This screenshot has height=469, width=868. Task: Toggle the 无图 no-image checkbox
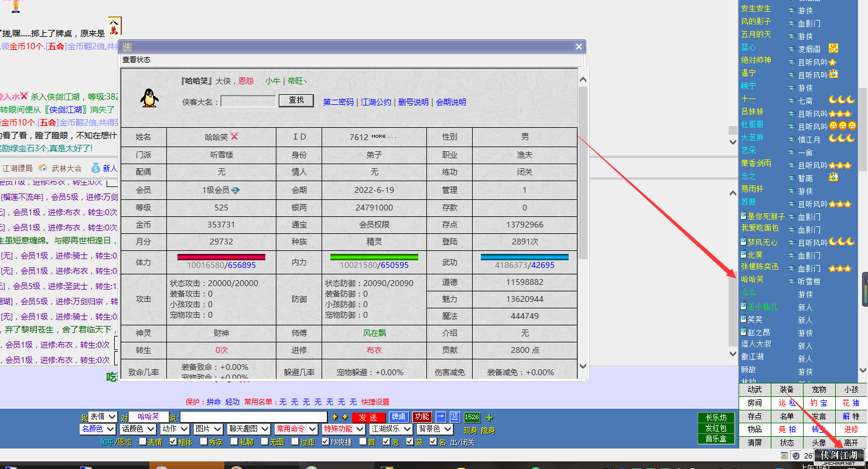click(x=265, y=442)
